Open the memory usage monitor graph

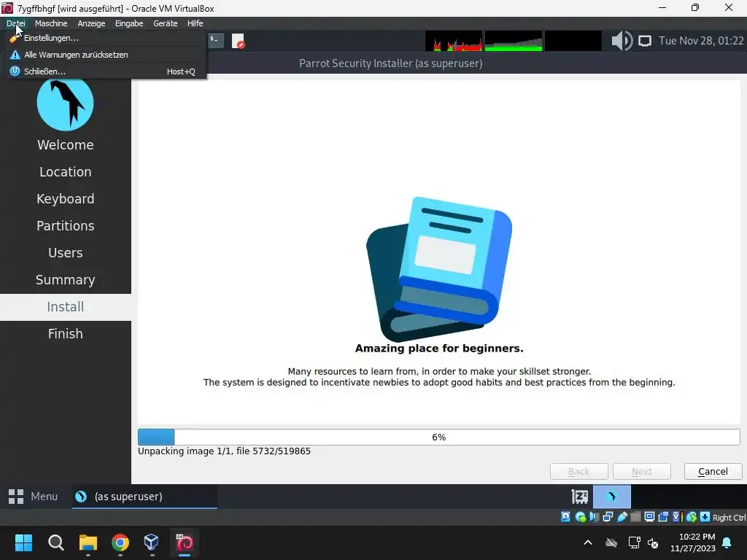[x=514, y=41]
